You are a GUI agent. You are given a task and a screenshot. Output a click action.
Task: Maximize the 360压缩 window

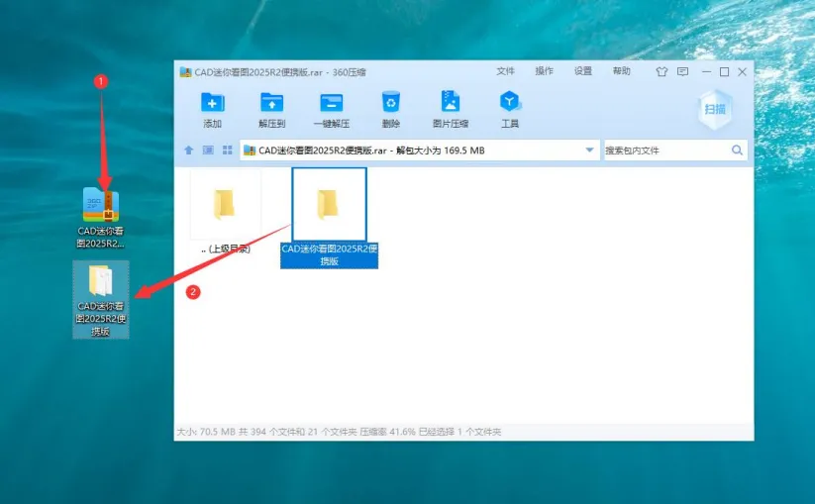coord(725,71)
